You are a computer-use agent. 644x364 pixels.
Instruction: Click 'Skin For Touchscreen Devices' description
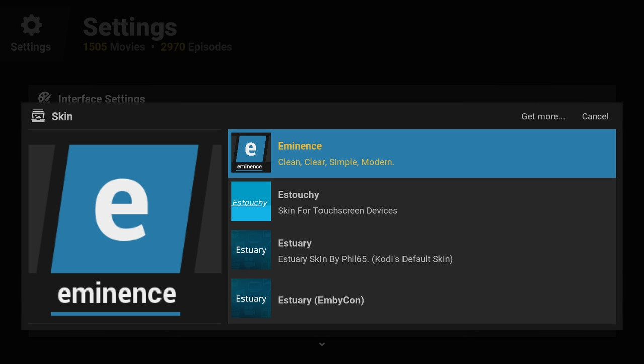coord(338,211)
